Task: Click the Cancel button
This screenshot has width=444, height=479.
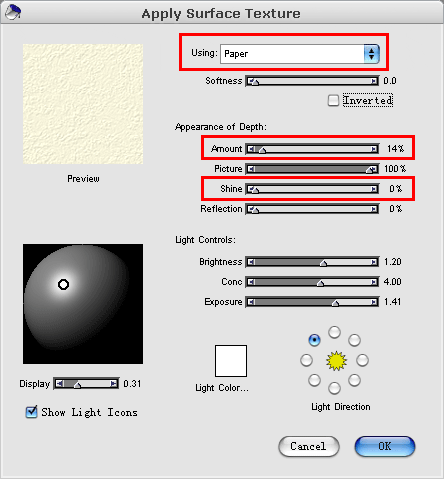Action: [x=309, y=446]
